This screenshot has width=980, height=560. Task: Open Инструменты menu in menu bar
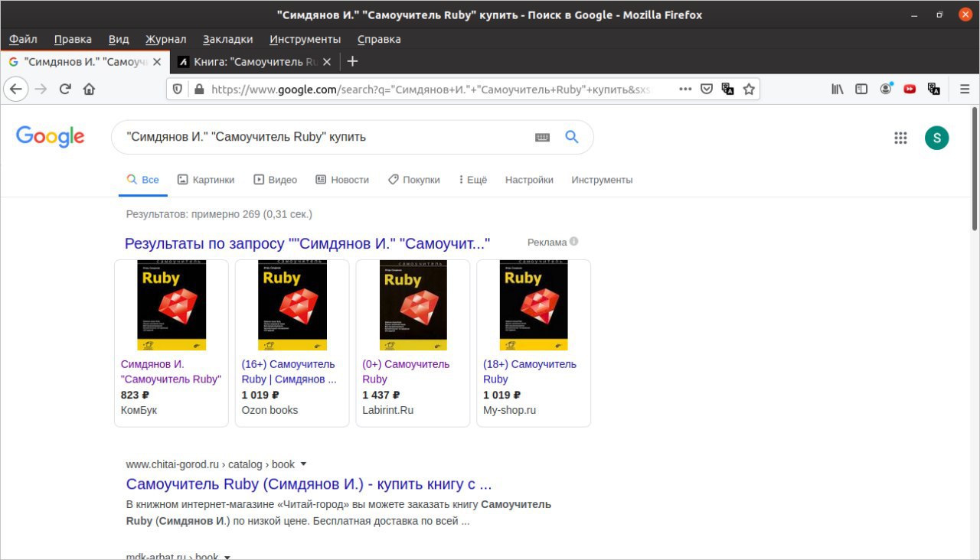click(305, 39)
